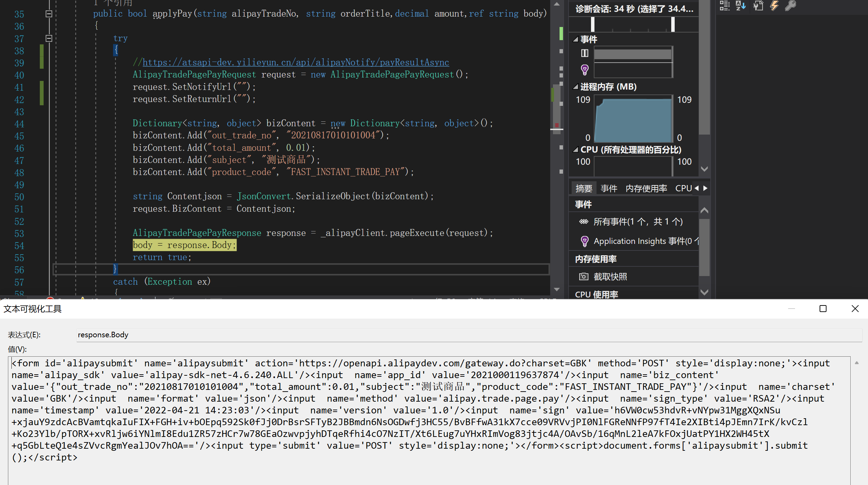Click the camera icon for 截取快照
The image size is (868, 485).
[x=583, y=276]
